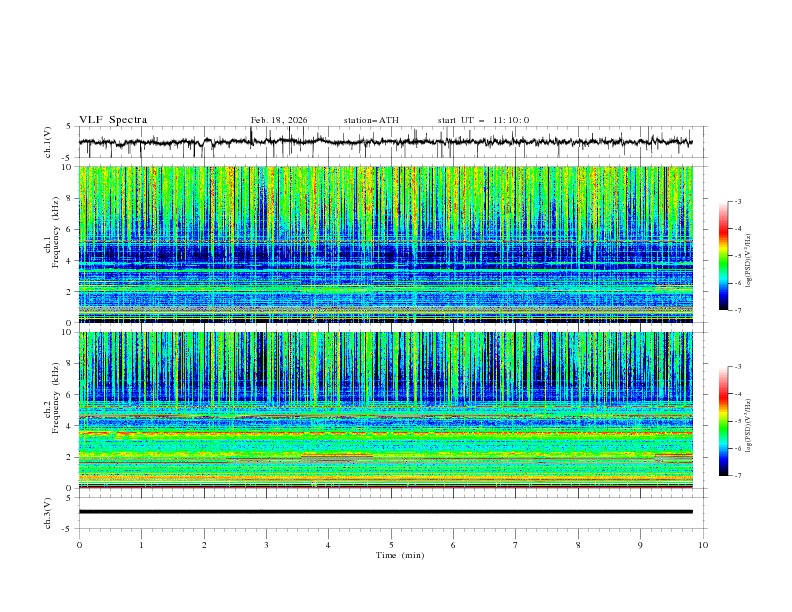
Task: Click the ch.2 frequency axis "6" tick label
Action: click(70, 395)
